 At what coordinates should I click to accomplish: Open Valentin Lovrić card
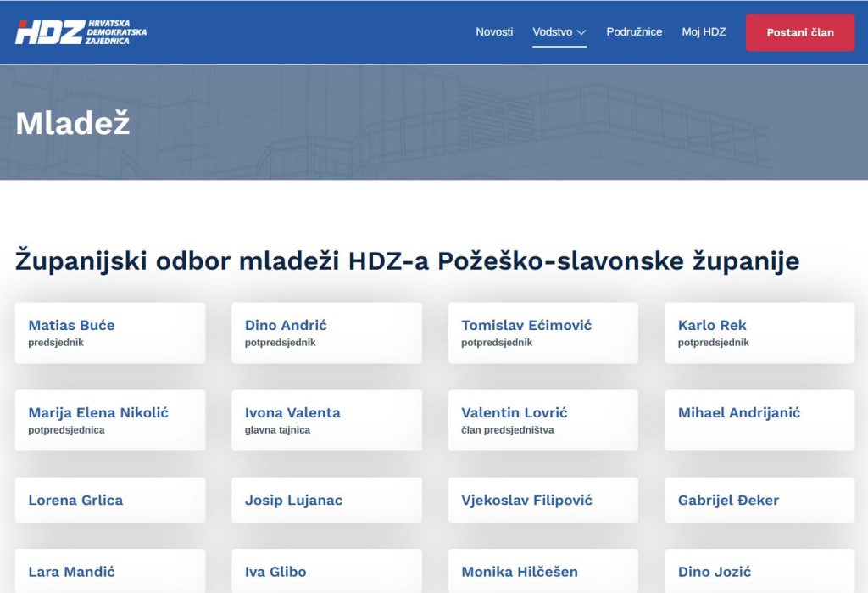click(x=543, y=421)
